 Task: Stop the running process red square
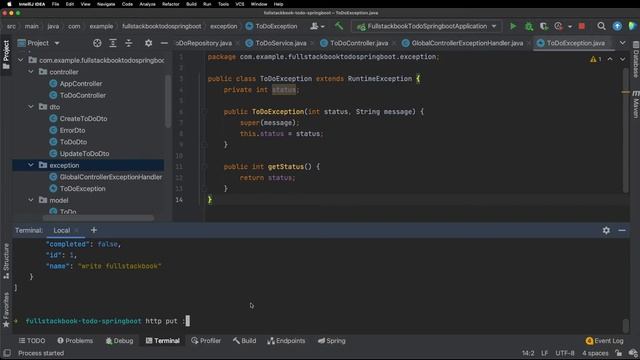pyautogui.click(x=582, y=26)
